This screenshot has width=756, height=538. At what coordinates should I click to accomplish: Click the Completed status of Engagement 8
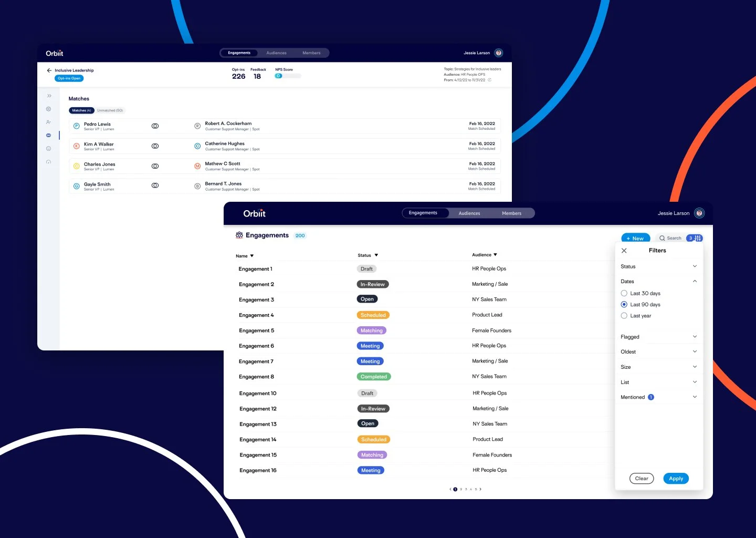pyautogui.click(x=374, y=377)
